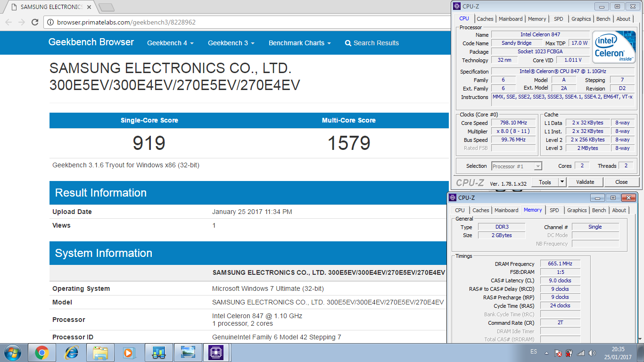Screen dimensions: 644x362
Task: Open Memory tab in CPU-Z Processor window
Action: point(537,19)
